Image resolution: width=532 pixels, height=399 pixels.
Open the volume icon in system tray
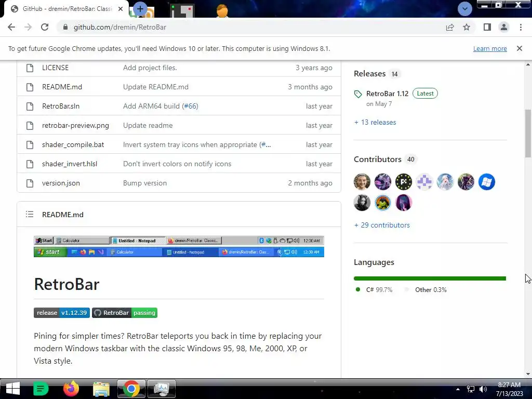click(483, 389)
